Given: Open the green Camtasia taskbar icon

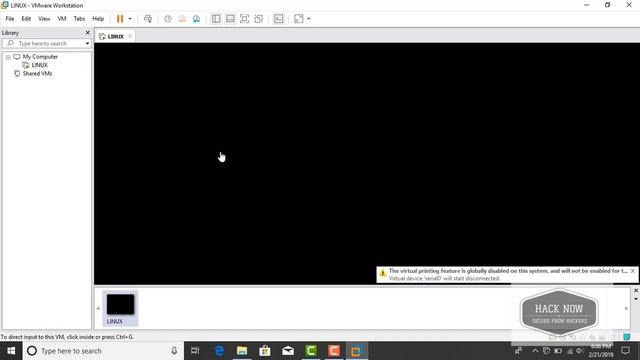Looking at the screenshot, I should click(311, 351).
